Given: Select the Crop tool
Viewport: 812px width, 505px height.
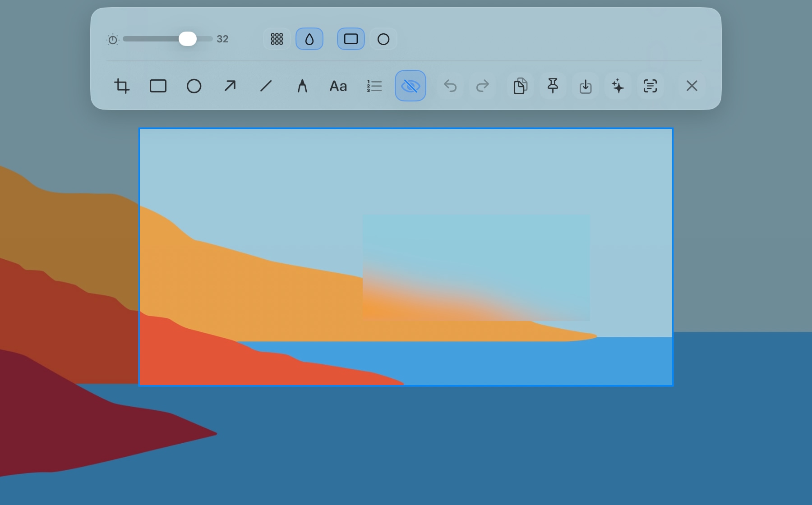Looking at the screenshot, I should tap(122, 86).
